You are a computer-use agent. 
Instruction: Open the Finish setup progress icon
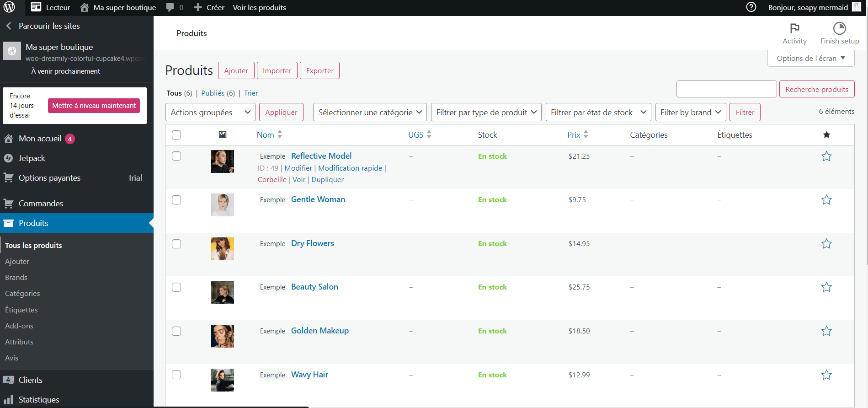pos(840,28)
